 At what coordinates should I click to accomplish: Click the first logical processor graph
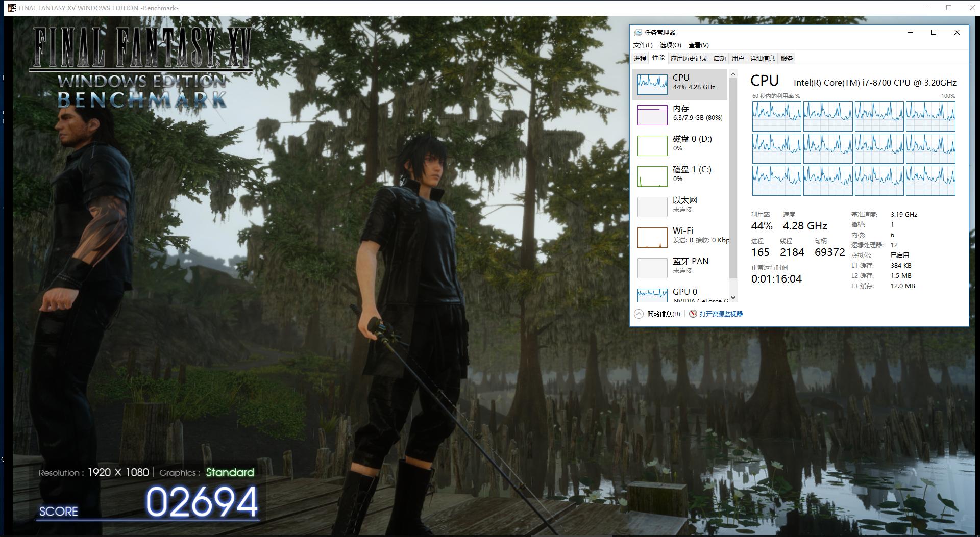coord(777,116)
